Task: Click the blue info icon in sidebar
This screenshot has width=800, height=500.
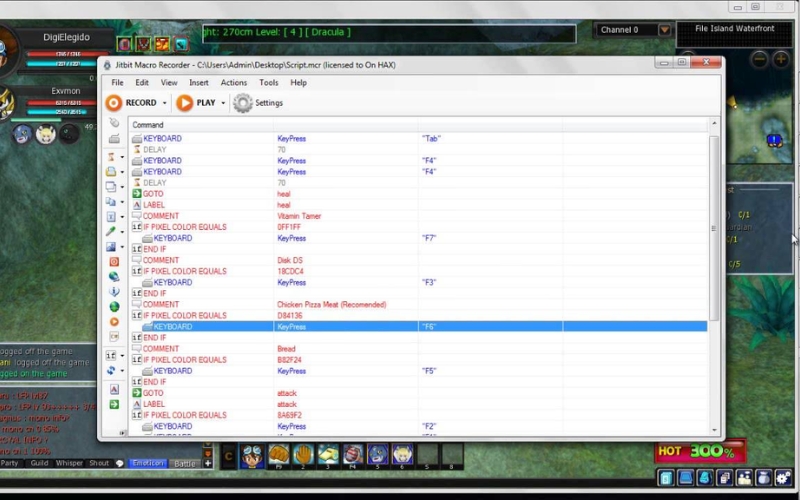Action: pos(114,291)
